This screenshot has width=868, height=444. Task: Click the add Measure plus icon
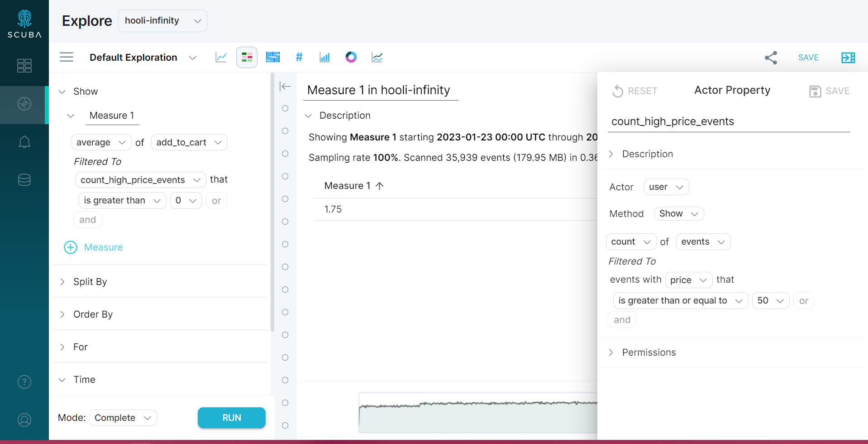click(71, 247)
